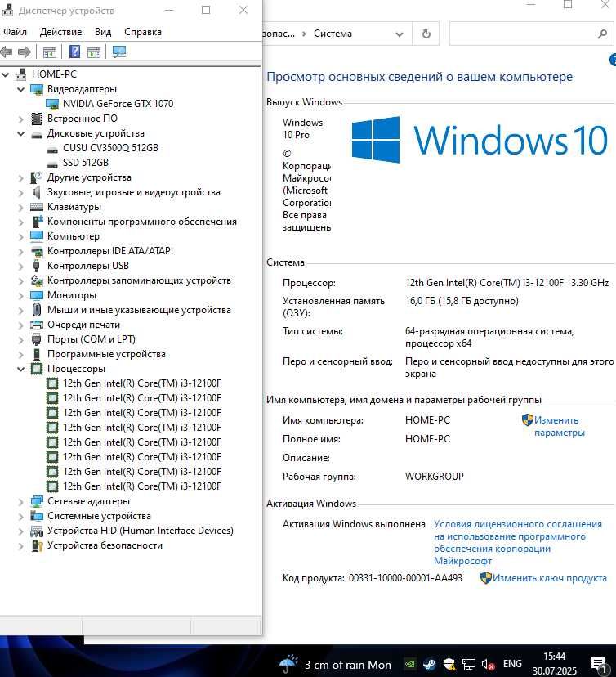
Task: Click the Очереди печати printer icon
Action: (37, 325)
